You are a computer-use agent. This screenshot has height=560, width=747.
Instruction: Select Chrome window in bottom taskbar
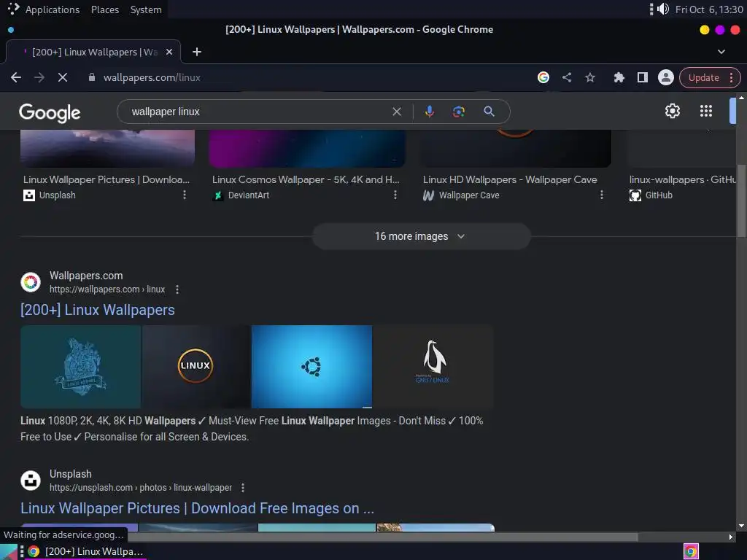tap(86, 551)
